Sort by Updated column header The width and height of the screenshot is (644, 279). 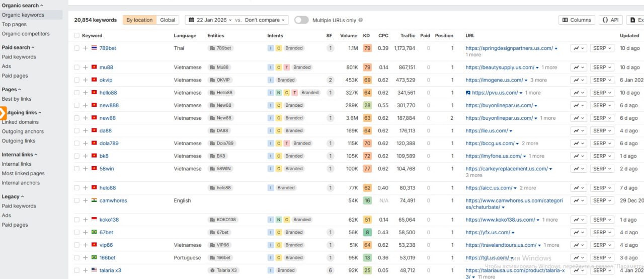tap(629, 36)
